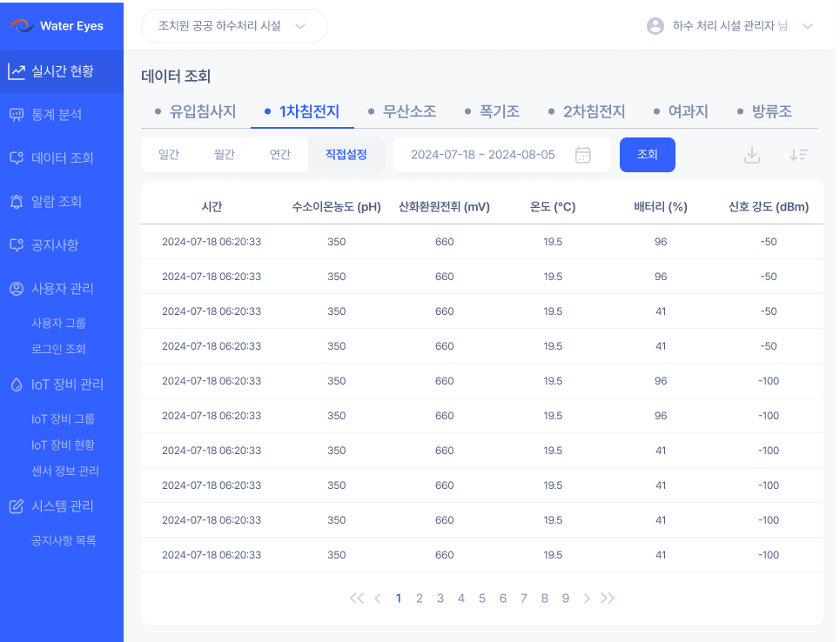Select the 연간 period option

(280, 155)
